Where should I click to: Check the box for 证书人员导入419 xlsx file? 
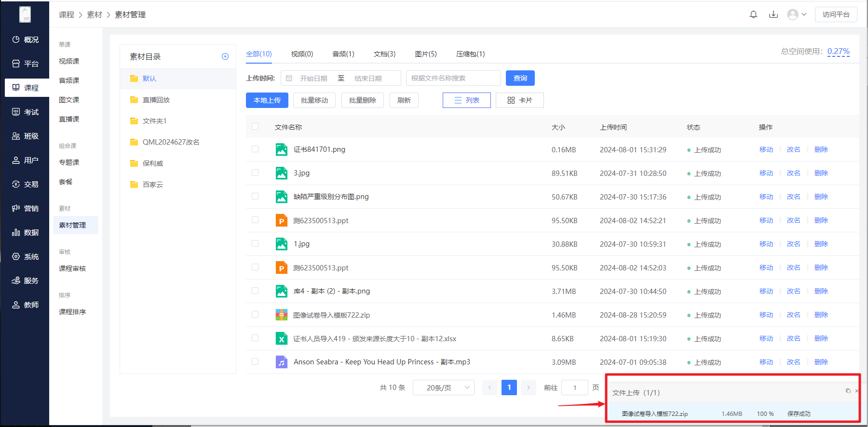[x=255, y=338]
